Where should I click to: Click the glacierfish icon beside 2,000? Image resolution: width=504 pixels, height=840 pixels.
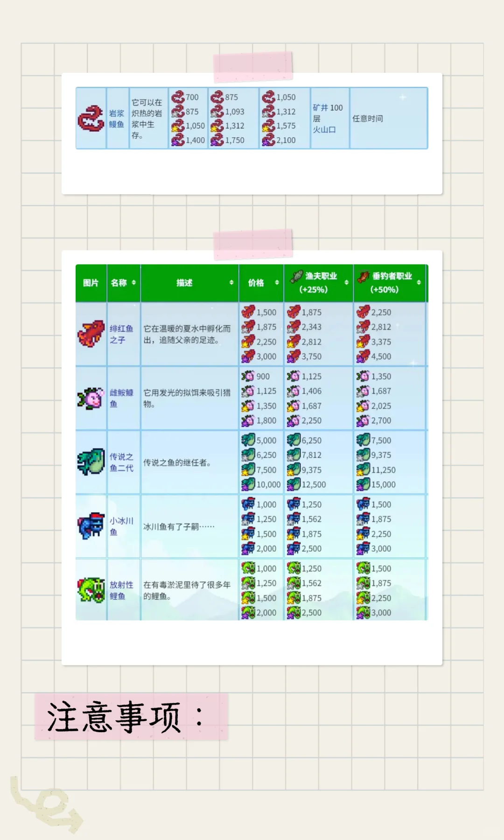[x=248, y=548]
